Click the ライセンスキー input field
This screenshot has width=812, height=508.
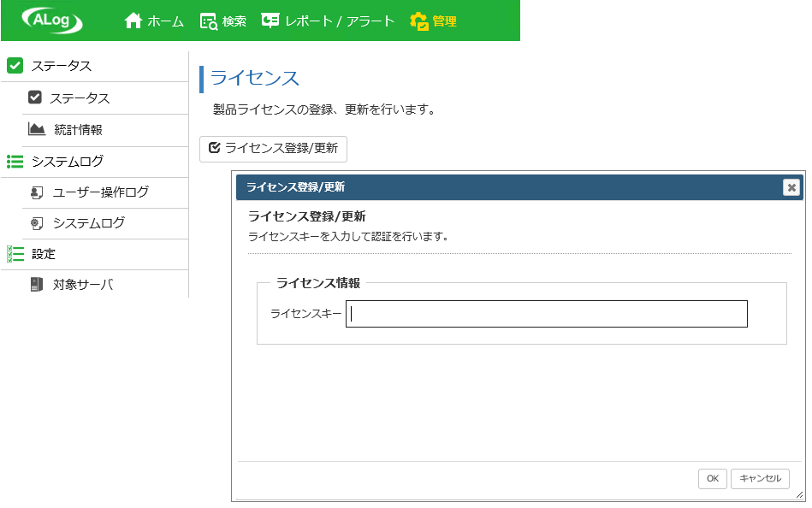pyautogui.click(x=547, y=314)
